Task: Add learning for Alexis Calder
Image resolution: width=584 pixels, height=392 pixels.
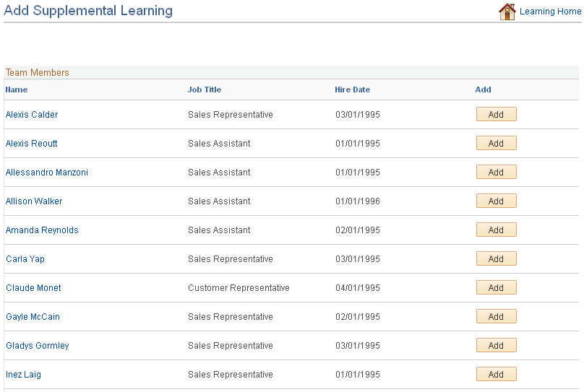Action: pos(496,115)
